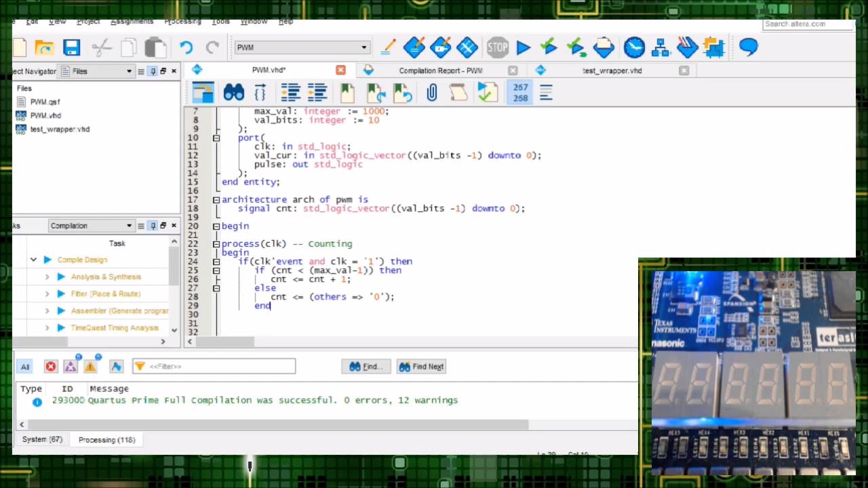This screenshot has width=868, height=488.
Task: Switch to the Compilation Report - PWM tab
Action: 441,70
